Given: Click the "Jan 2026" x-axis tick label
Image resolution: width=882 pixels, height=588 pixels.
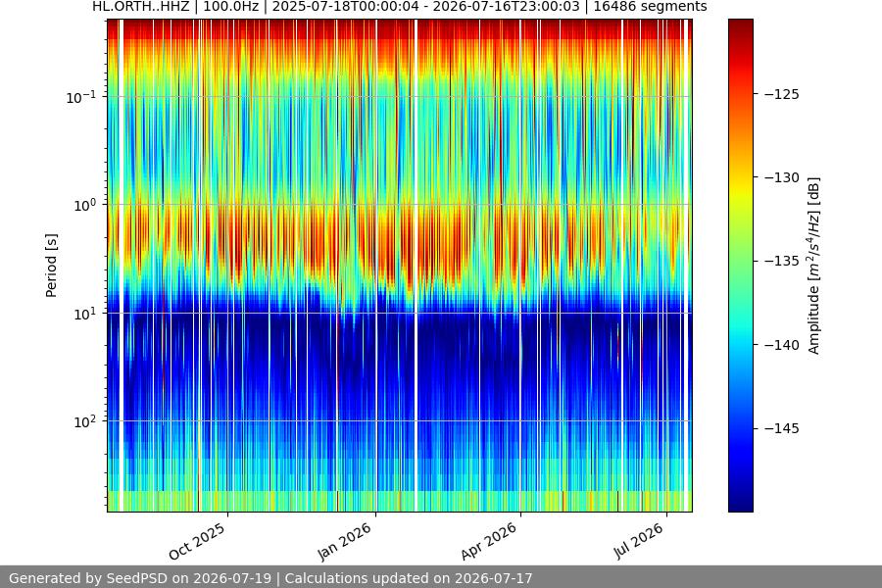Looking at the screenshot, I should 344,541.
